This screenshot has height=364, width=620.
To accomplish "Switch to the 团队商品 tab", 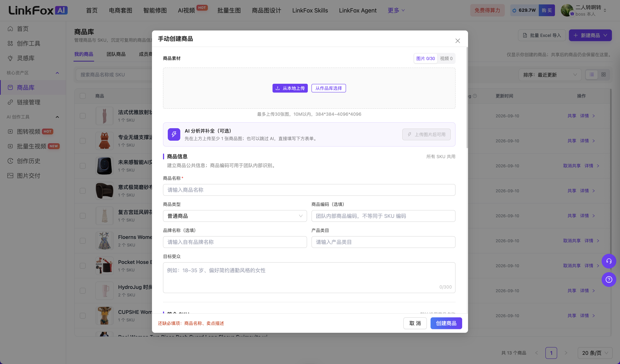I will (116, 54).
